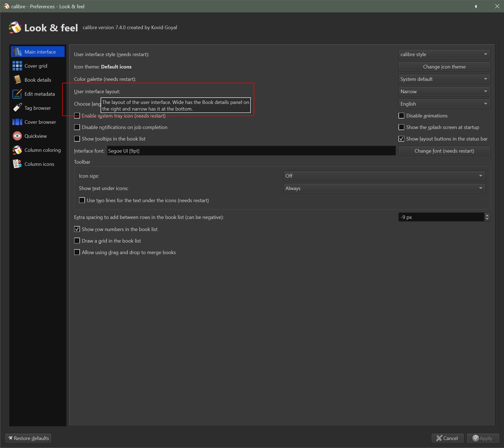Image resolution: width=504 pixels, height=448 pixels.
Task: Enable system tray icon checkbox
Action: [x=77, y=116]
